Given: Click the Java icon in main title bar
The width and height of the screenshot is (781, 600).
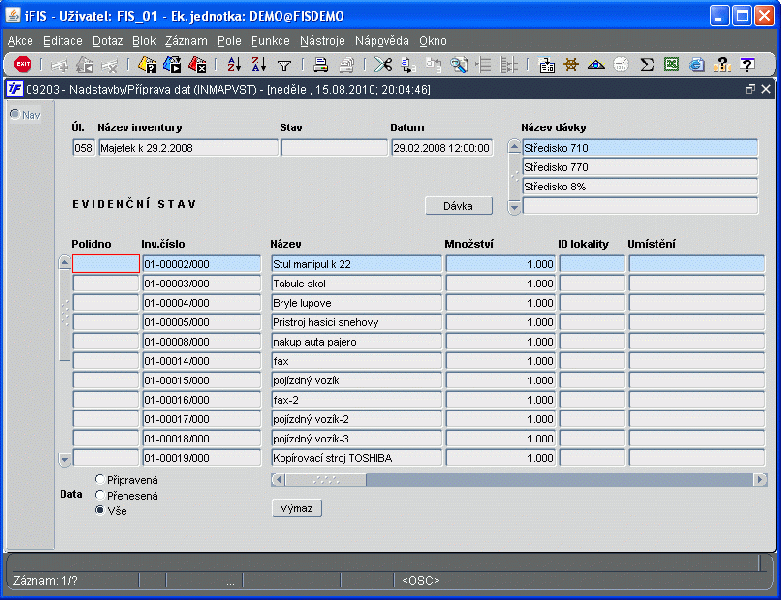Looking at the screenshot, I should tap(13, 15).
